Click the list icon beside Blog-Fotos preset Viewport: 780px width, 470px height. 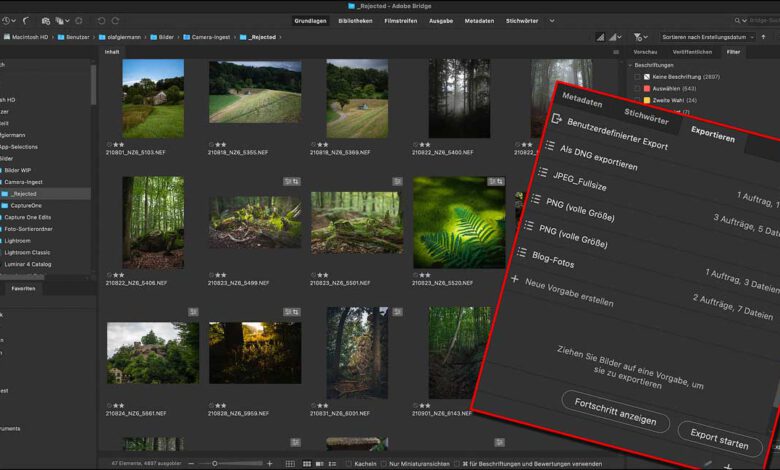point(521,253)
